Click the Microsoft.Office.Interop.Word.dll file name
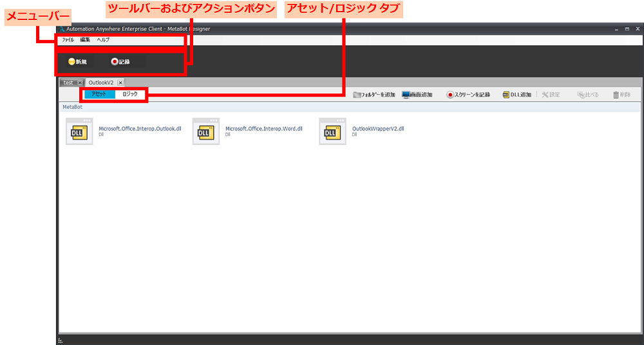This screenshot has height=345, width=644. [x=263, y=129]
